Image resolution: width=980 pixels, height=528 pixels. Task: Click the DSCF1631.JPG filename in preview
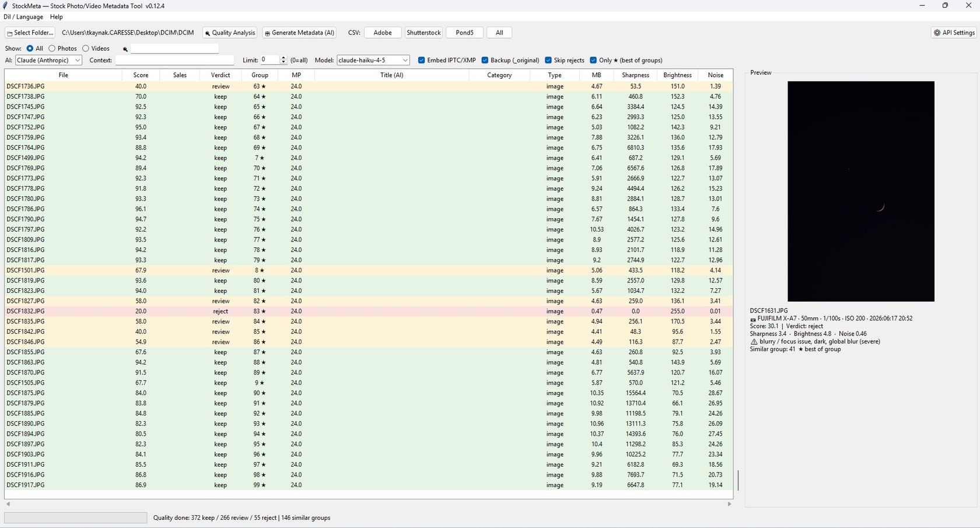coord(769,311)
